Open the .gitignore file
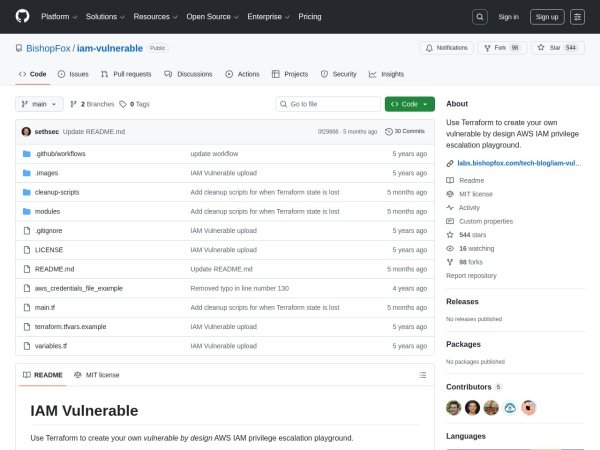 click(48, 231)
